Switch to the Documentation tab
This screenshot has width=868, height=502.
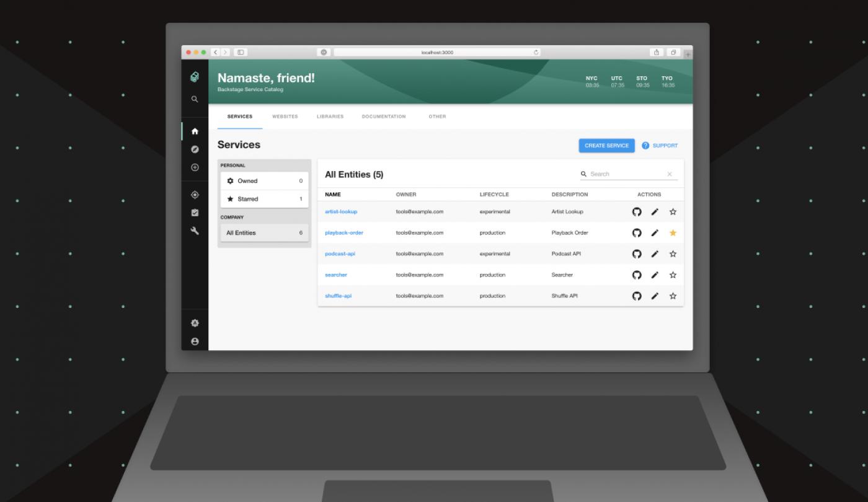click(x=384, y=117)
